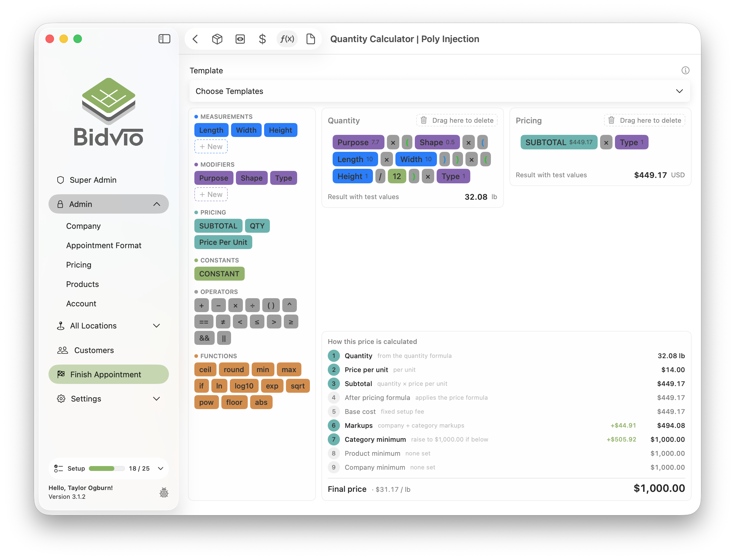735x560 pixels.
Task: Select the Price Per Unit chip
Action: pos(223,242)
